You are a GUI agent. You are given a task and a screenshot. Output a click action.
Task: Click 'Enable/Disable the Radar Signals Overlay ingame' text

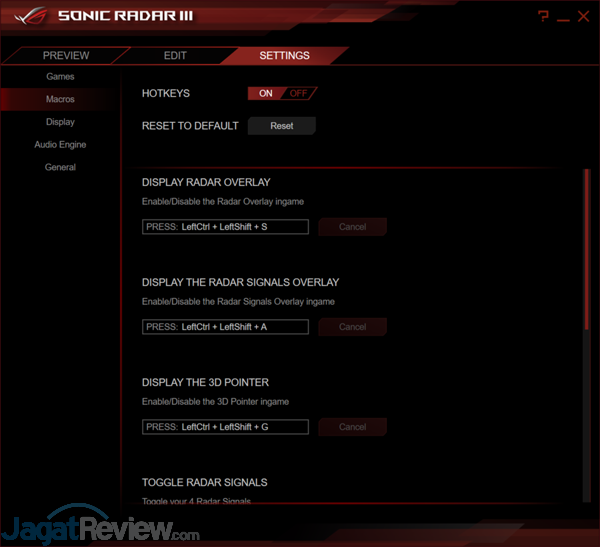tap(238, 302)
